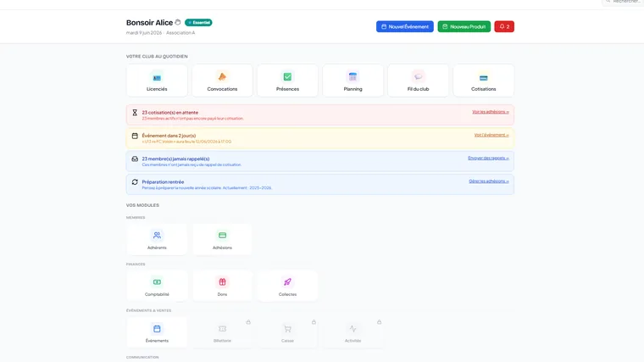Open the Adhérents module

point(157,240)
